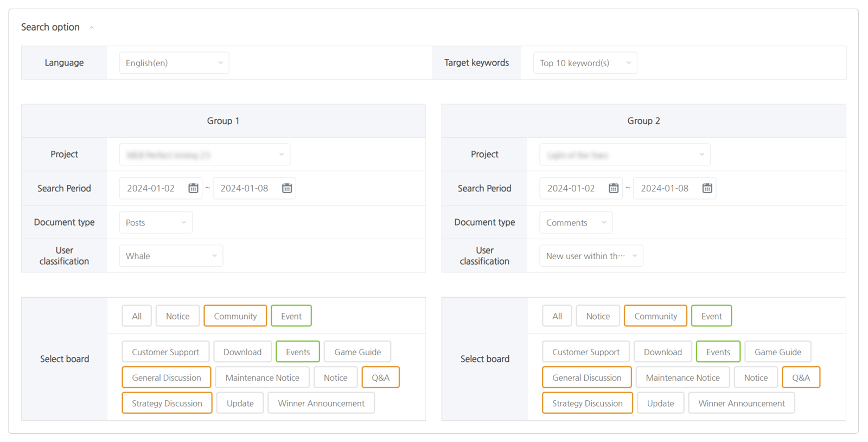Pick Game Guide board in Group 2

coord(777,352)
